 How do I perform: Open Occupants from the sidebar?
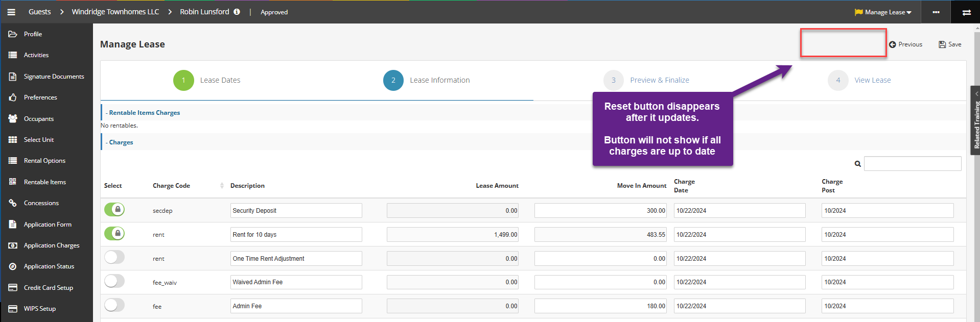click(38, 118)
